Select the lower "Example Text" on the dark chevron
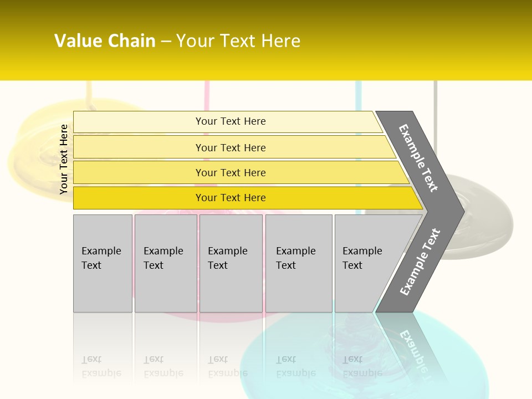The width and height of the screenshot is (532, 399). [x=420, y=262]
